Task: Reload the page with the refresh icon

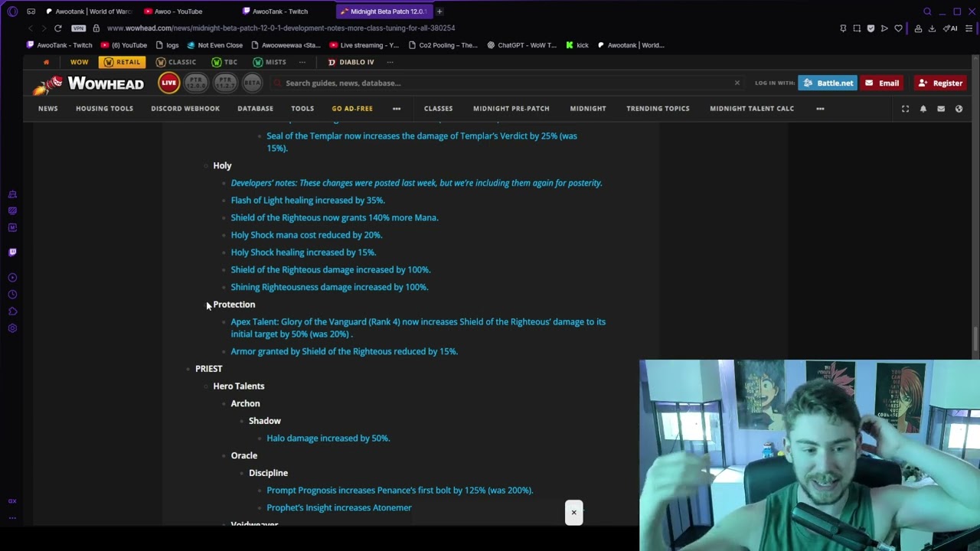Action: point(57,28)
